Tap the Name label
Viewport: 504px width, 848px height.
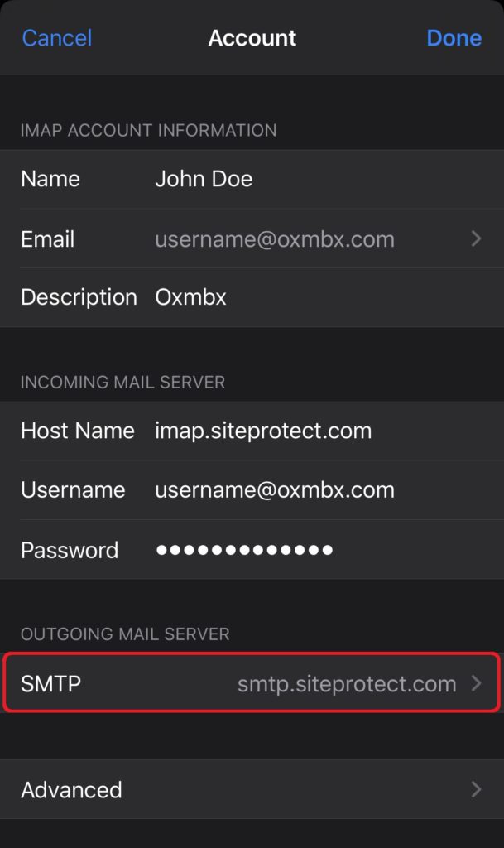click(x=50, y=179)
